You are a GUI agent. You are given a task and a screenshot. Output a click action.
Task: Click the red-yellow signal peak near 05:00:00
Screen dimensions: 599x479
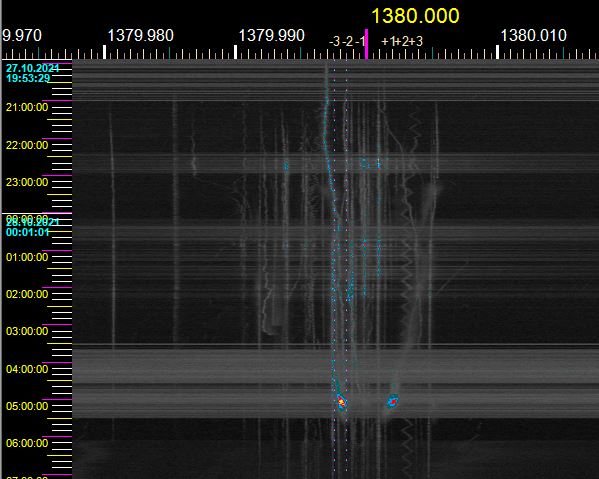[x=342, y=402]
